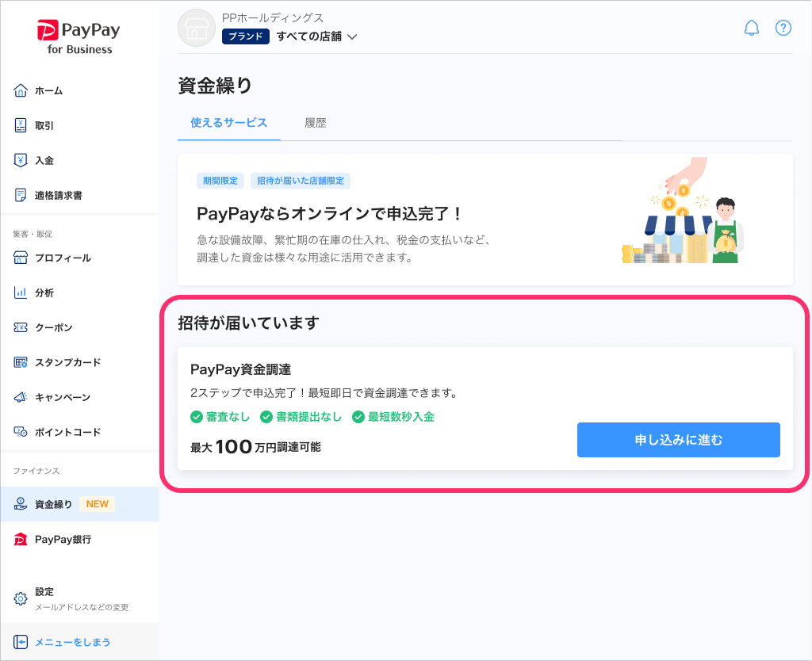Click the 最短数秒入金 check mark
Image resolution: width=812 pixels, height=661 pixels.
pos(358,417)
